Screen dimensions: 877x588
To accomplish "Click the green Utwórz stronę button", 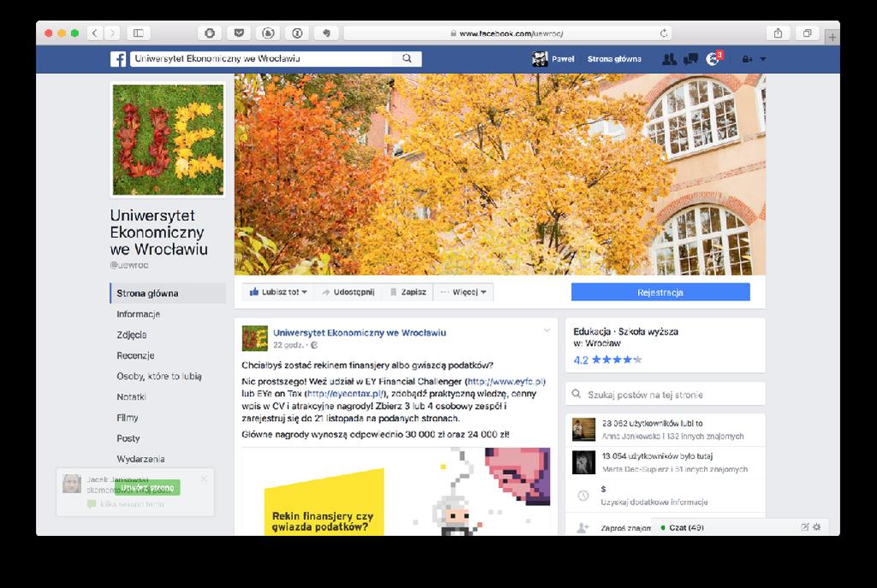I will pos(147,487).
